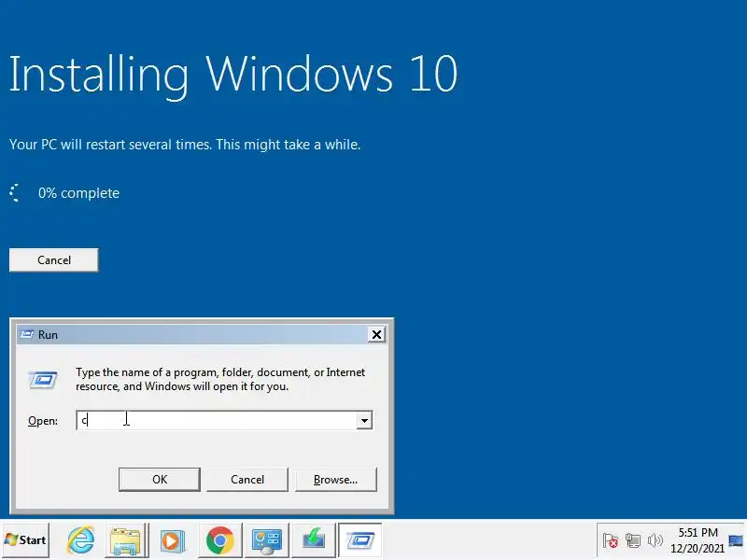Open the Start menu

[x=25, y=540]
